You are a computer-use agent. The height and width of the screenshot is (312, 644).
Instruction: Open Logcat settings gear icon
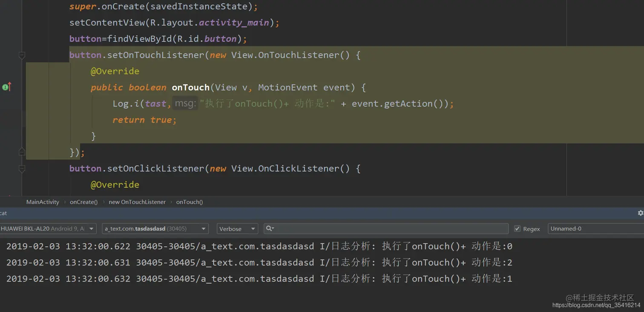tap(640, 213)
